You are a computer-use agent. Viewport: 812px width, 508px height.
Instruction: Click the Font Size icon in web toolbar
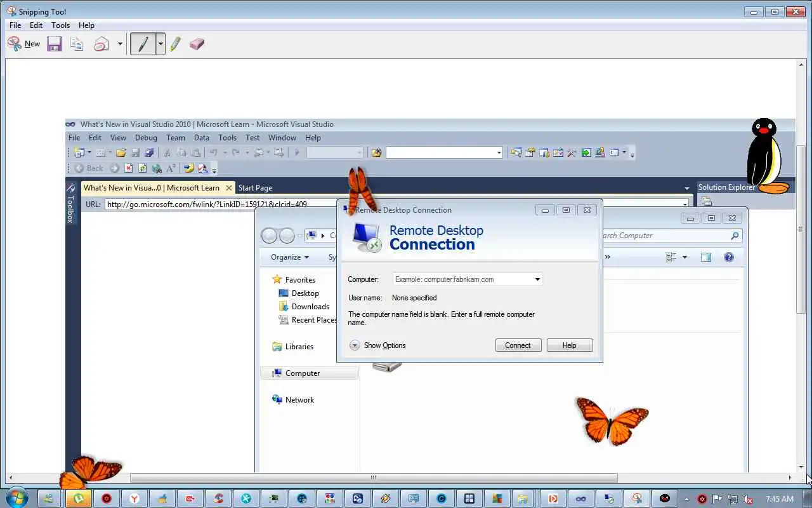pyautogui.click(x=171, y=168)
